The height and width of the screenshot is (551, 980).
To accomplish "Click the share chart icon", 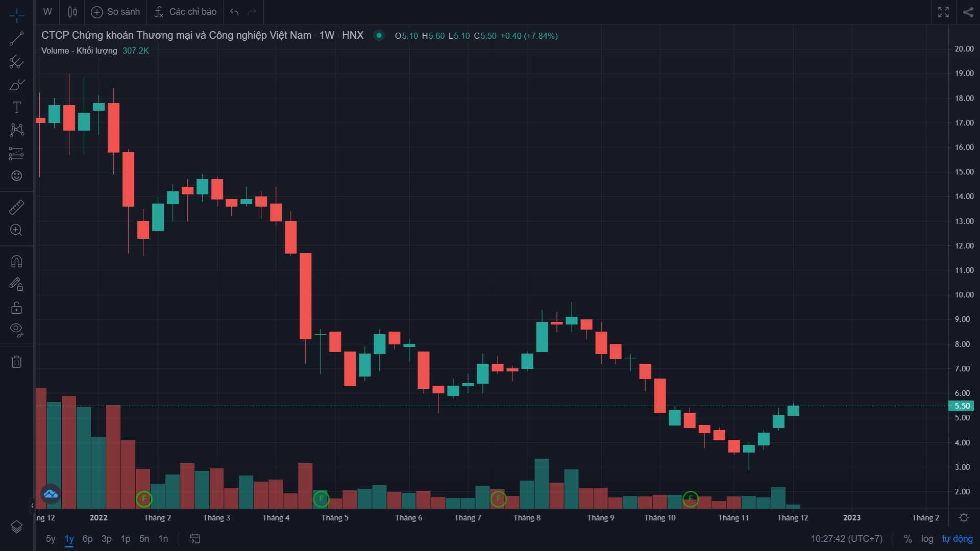I will click(x=968, y=12).
